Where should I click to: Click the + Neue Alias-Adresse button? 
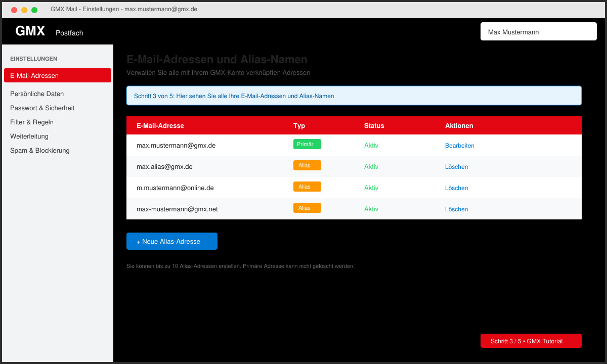click(172, 241)
